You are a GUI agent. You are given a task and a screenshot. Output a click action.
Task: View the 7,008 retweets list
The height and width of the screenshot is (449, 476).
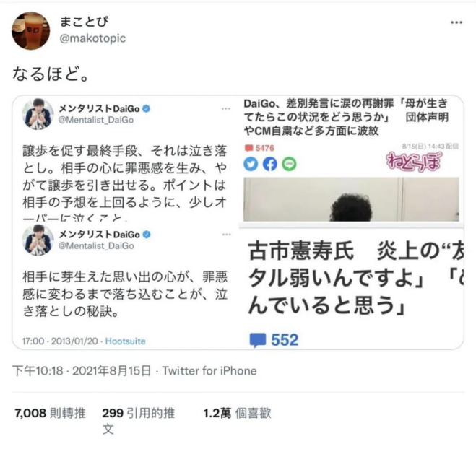click(50, 413)
